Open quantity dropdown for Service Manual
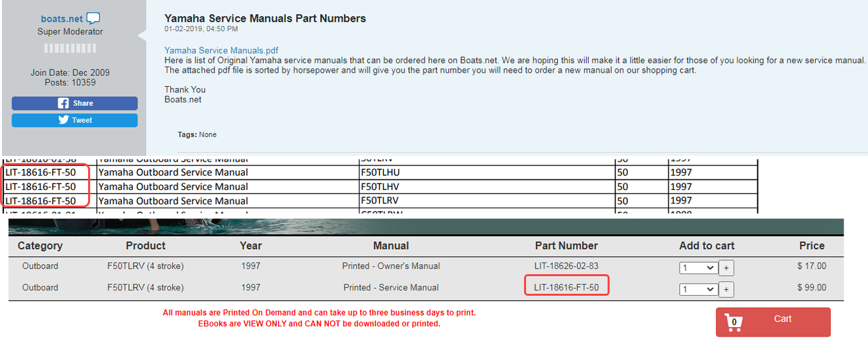 [698, 290]
